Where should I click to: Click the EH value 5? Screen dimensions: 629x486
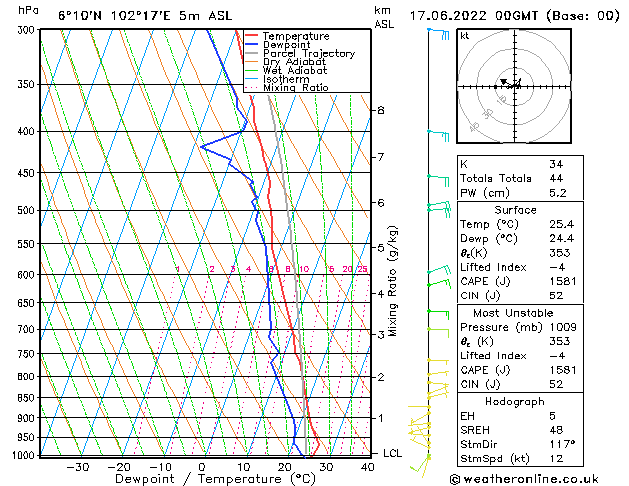(x=552, y=416)
